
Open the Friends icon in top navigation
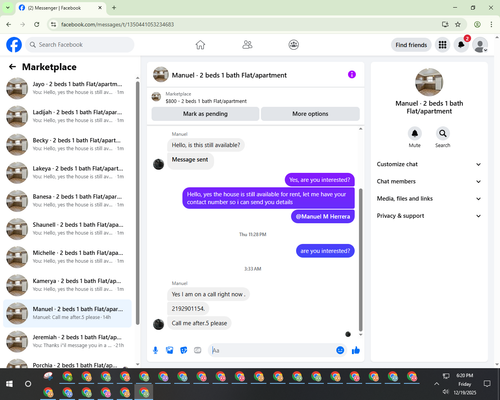[x=247, y=45]
